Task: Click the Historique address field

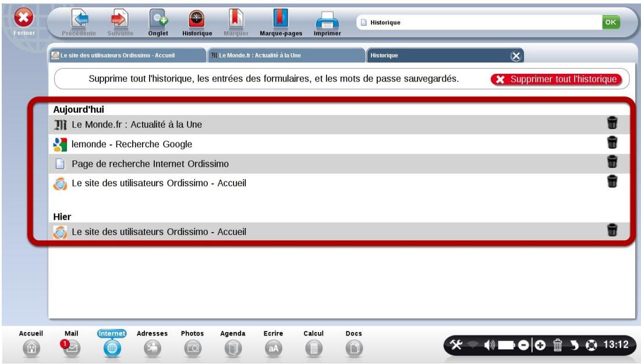Action: point(479,23)
